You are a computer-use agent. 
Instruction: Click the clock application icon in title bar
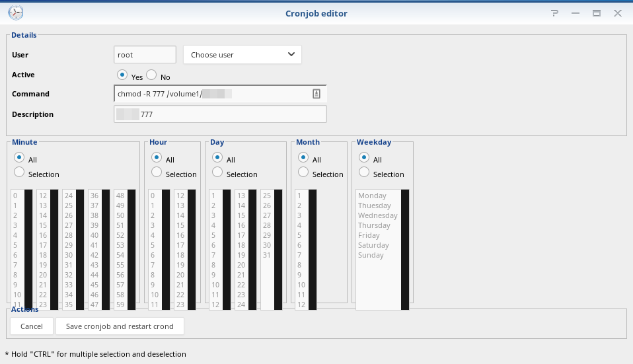[x=16, y=13]
